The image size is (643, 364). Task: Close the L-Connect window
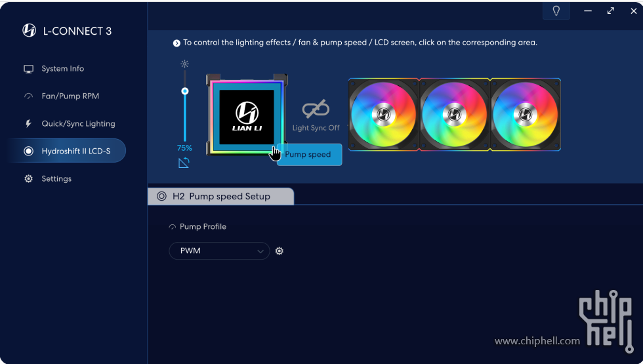pyautogui.click(x=634, y=11)
